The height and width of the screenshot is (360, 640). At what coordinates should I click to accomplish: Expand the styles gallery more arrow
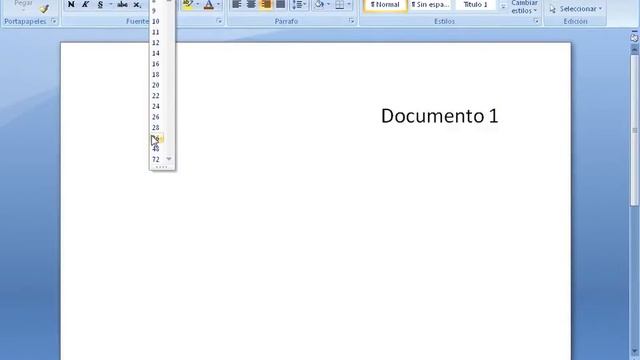[503, 6]
